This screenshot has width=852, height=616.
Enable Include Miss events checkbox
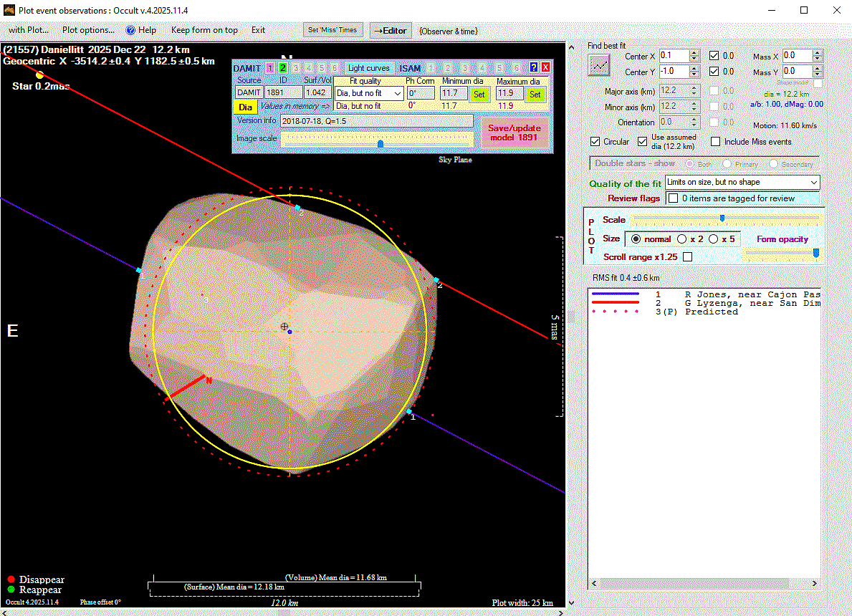coord(715,142)
